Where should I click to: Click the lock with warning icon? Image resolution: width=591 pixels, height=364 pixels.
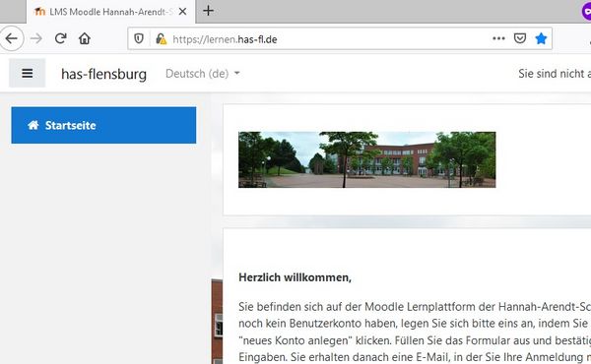(x=161, y=38)
